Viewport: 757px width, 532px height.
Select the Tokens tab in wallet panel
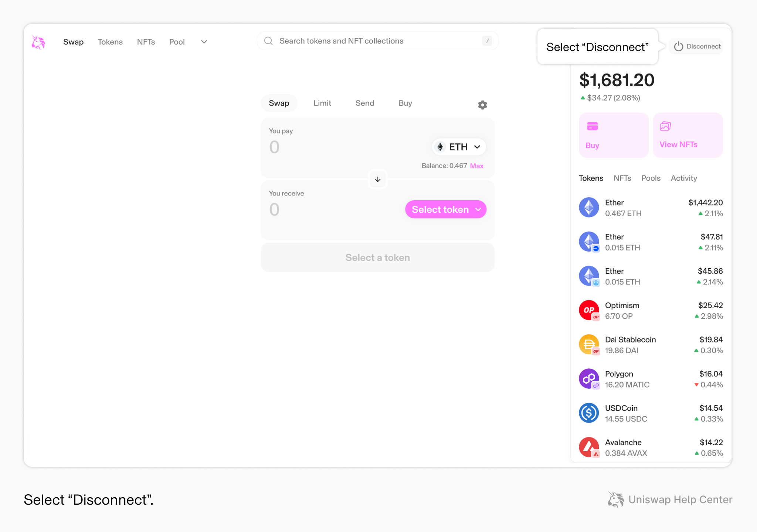(x=591, y=178)
